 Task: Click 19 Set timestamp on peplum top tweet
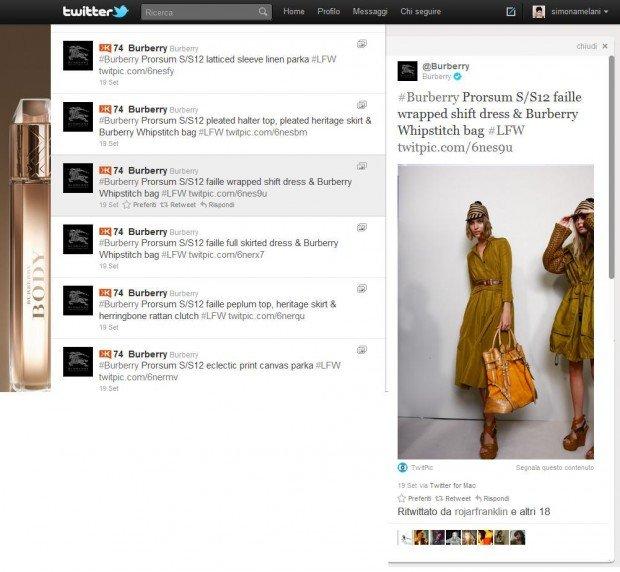coord(109,327)
